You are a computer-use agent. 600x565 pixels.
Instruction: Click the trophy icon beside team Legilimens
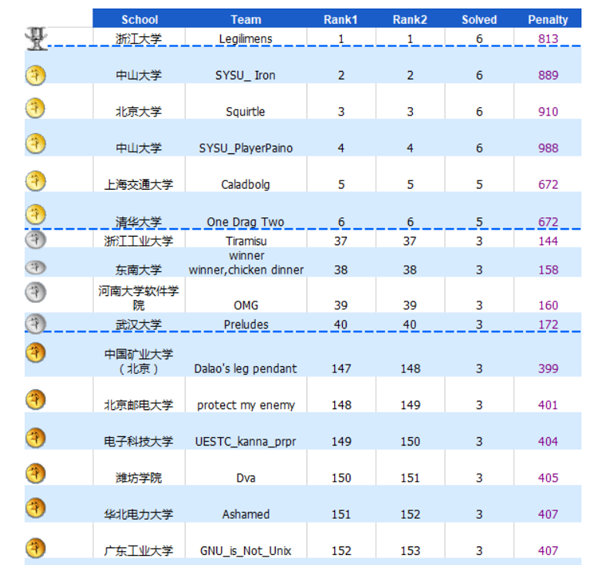click(36, 38)
